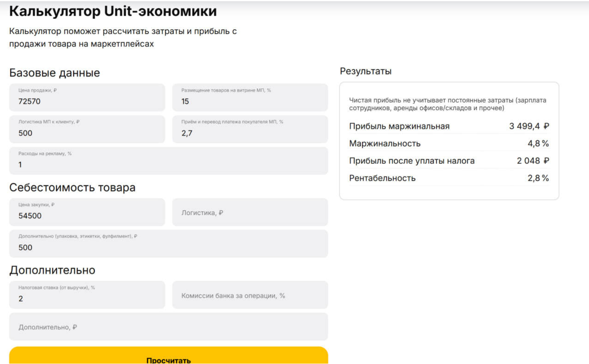Click the Прибыль маржинальная label
The height and width of the screenshot is (364, 589).
(399, 126)
